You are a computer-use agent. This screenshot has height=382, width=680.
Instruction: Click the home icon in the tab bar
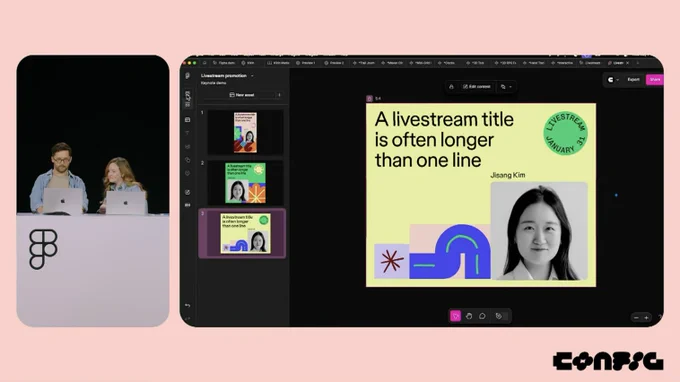204,63
